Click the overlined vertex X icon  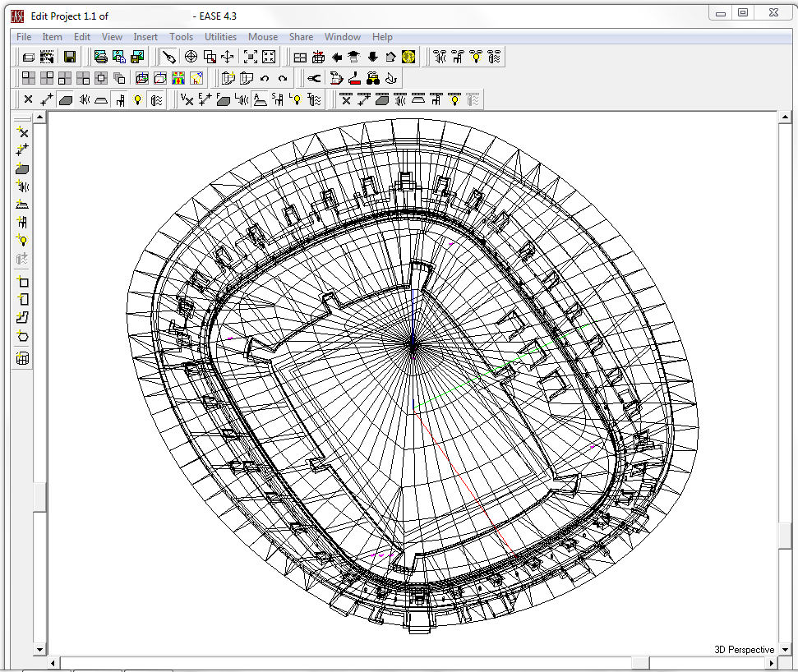pos(345,99)
